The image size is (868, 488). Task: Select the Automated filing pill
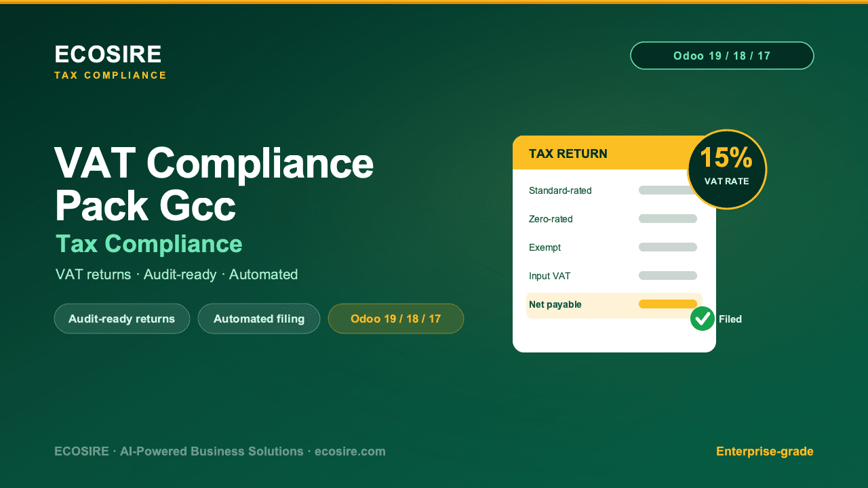tap(259, 319)
